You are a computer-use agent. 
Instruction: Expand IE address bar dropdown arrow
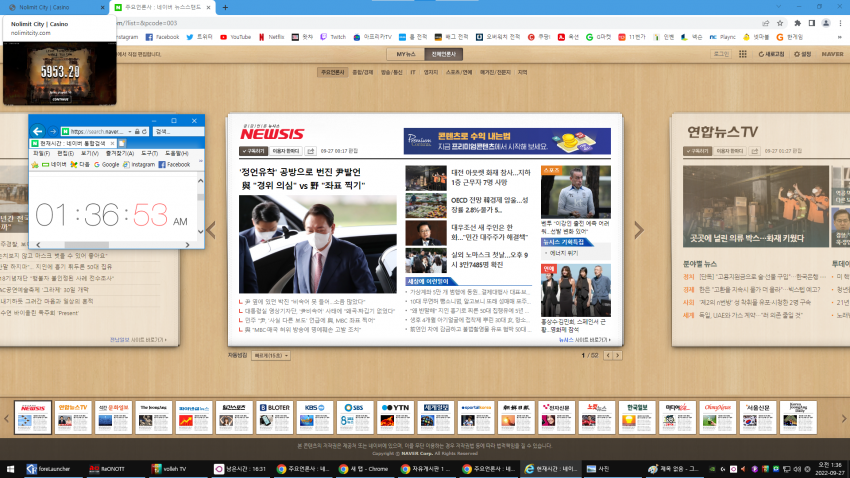coord(130,132)
